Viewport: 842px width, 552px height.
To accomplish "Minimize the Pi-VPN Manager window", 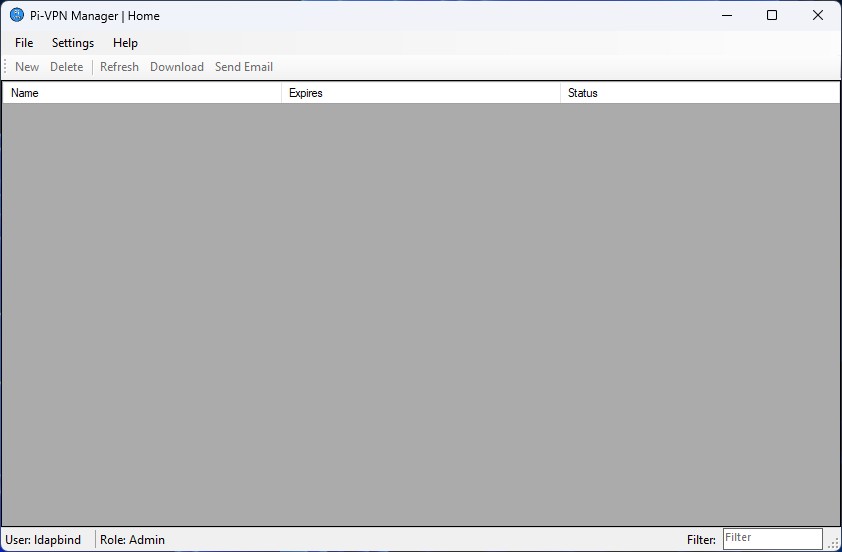I will point(727,16).
